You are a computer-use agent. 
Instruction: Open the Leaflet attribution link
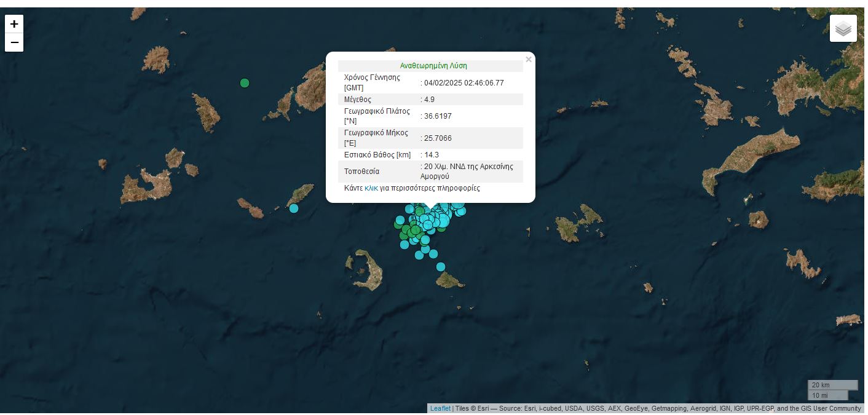440,408
